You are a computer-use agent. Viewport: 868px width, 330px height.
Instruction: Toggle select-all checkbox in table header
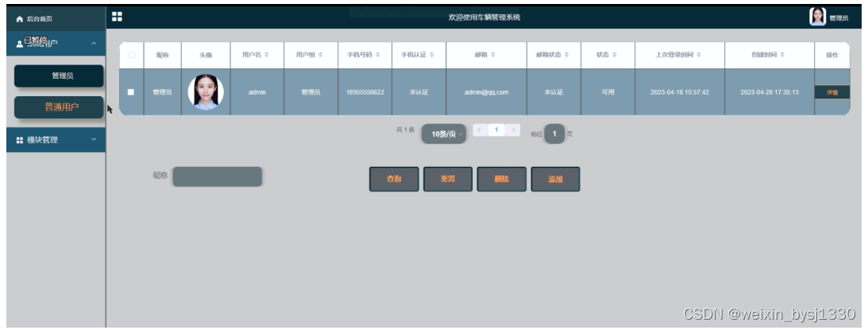click(x=131, y=55)
